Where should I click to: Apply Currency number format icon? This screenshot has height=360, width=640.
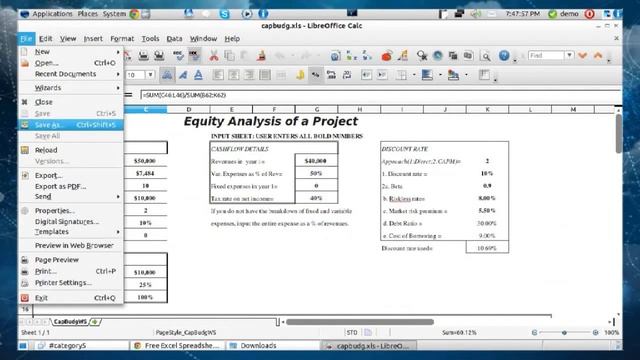tap(300, 75)
